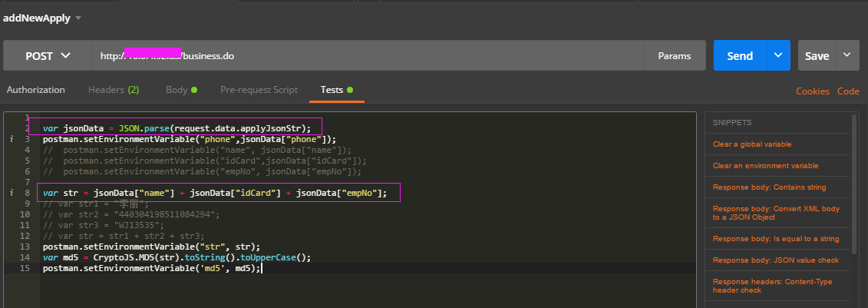Screen dimensions: 868x308
Task: Insert snippet Convert XML body to JSON Object
Action: coord(776,214)
